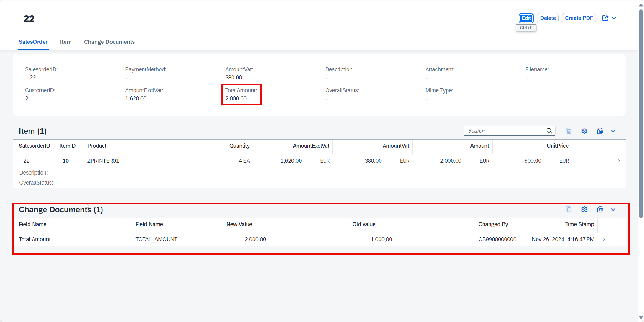Click ZPRINTER01 product cell

[x=103, y=161]
